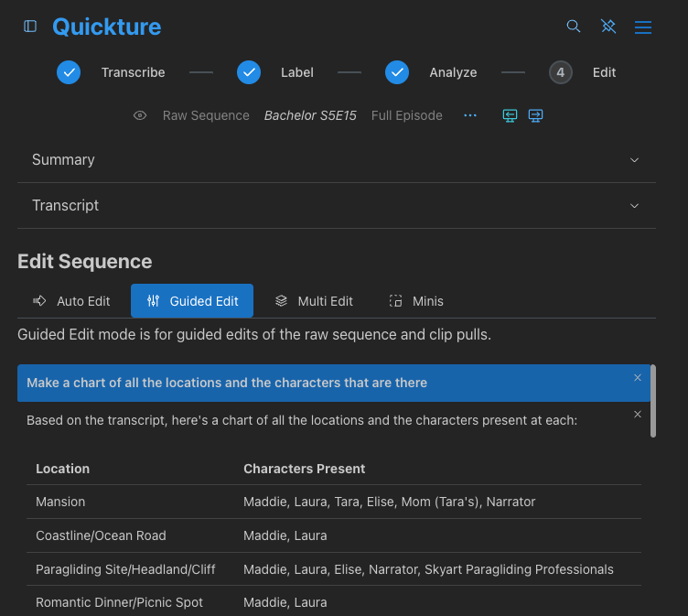Select the Guided Edit tab
The width and height of the screenshot is (688, 616).
[192, 301]
